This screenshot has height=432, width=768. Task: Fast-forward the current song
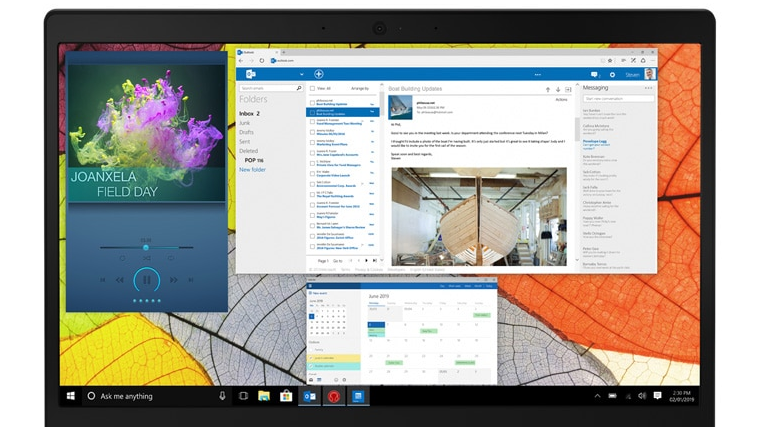tap(173, 280)
